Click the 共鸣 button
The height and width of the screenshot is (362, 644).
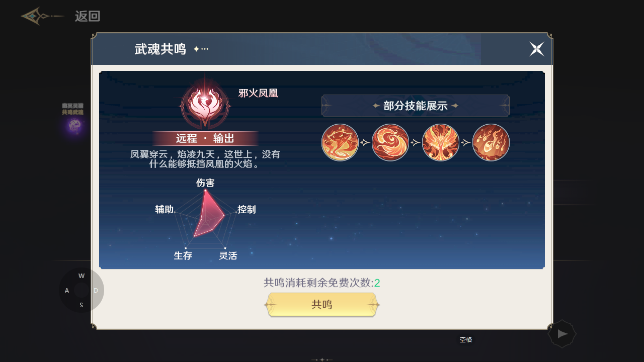click(x=322, y=305)
